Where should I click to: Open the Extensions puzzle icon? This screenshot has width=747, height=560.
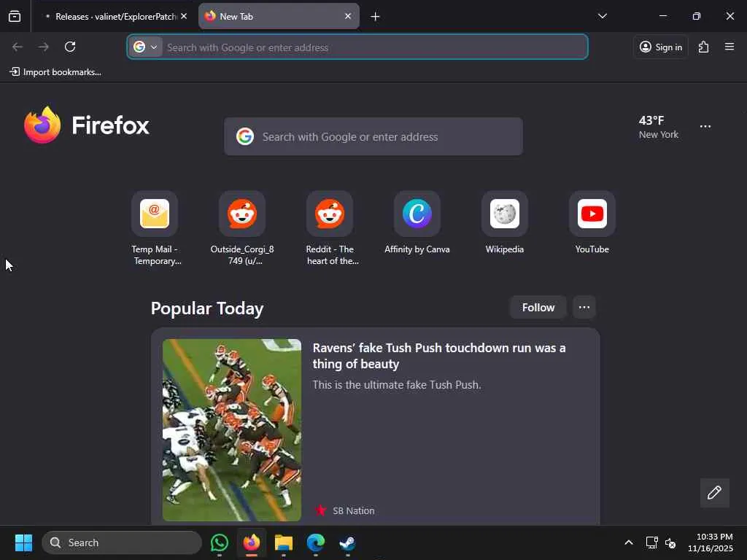pyautogui.click(x=703, y=47)
